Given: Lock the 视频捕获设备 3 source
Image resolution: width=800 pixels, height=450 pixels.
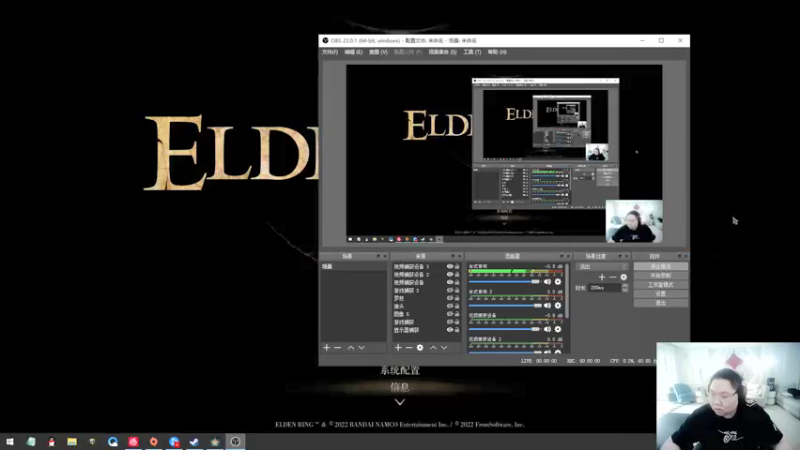Looking at the screenshot, I should click(457, 266).
